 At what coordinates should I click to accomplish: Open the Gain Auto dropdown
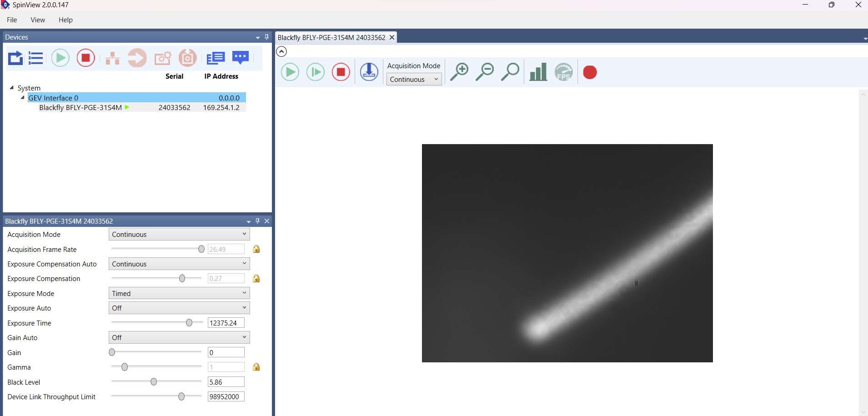coord(179,338)
